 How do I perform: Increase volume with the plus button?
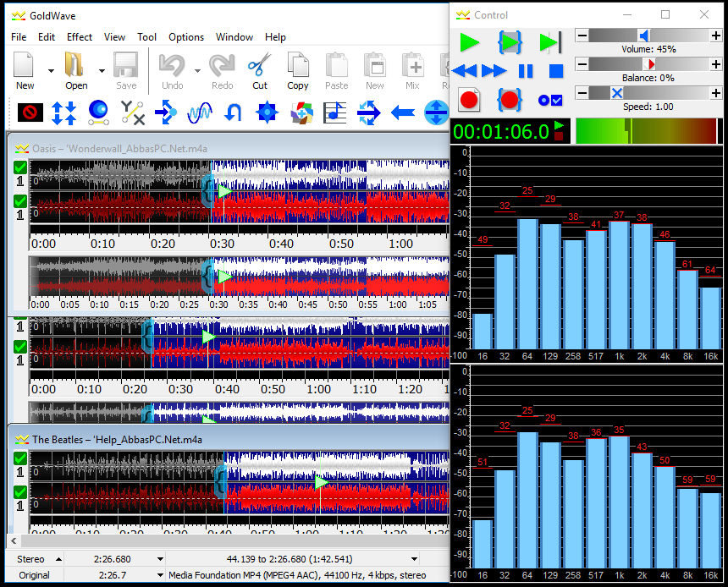click(715, 36)
